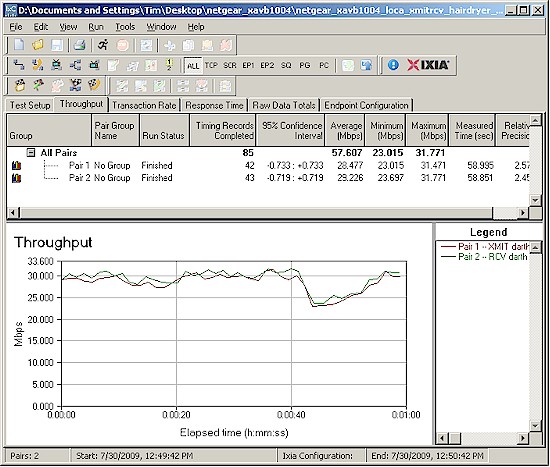This screenshot has height=467, width=550.
Task: Toggle the ALL filter button
Action: click(193, 66)
